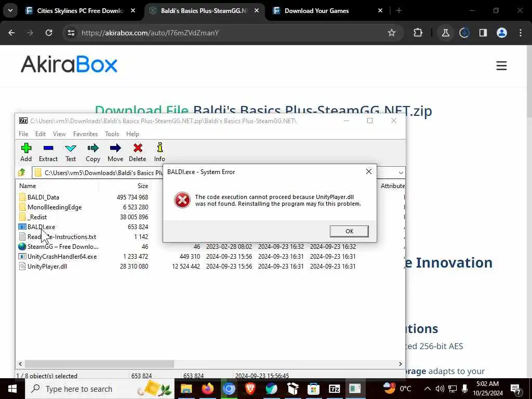Show hidden system tray icons
The width and height of the screenshot is (532, 399).
(428, 389)
